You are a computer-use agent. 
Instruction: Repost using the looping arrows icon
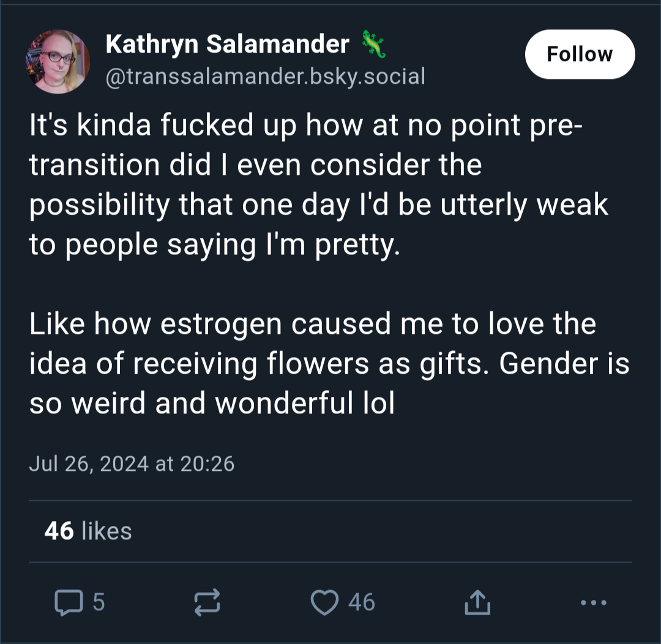(207, 602)
